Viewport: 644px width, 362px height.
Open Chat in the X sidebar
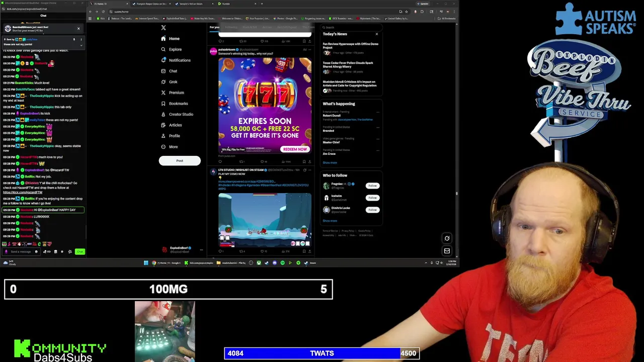[x=169, y=71]
